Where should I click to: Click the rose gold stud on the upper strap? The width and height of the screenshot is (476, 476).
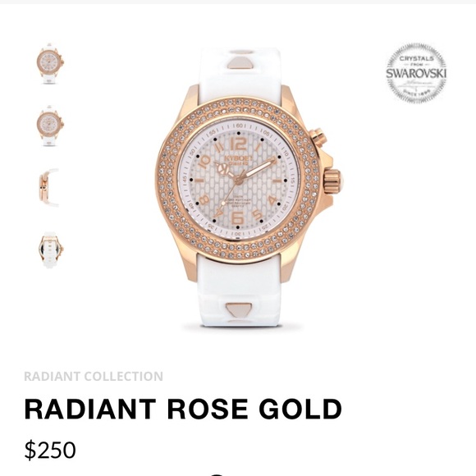238,60
